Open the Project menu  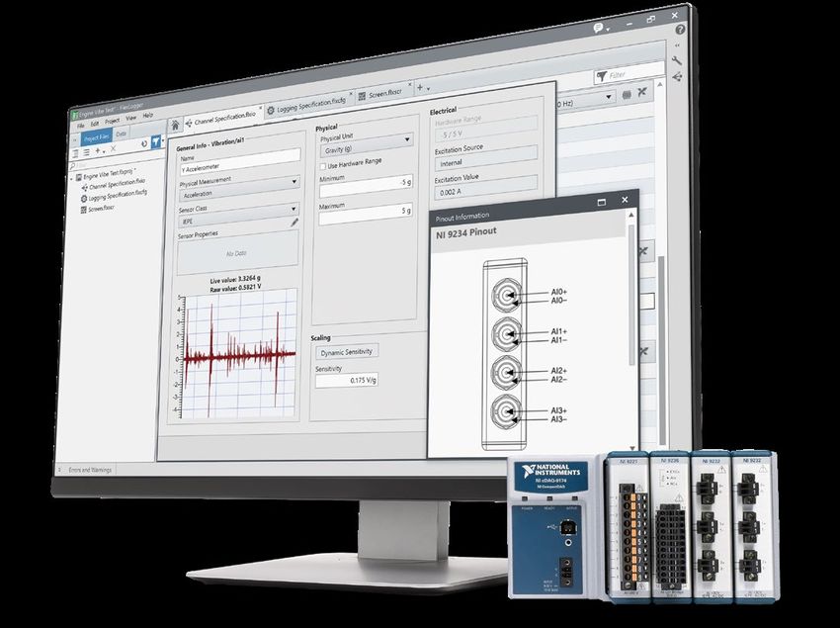pos(112,121)
